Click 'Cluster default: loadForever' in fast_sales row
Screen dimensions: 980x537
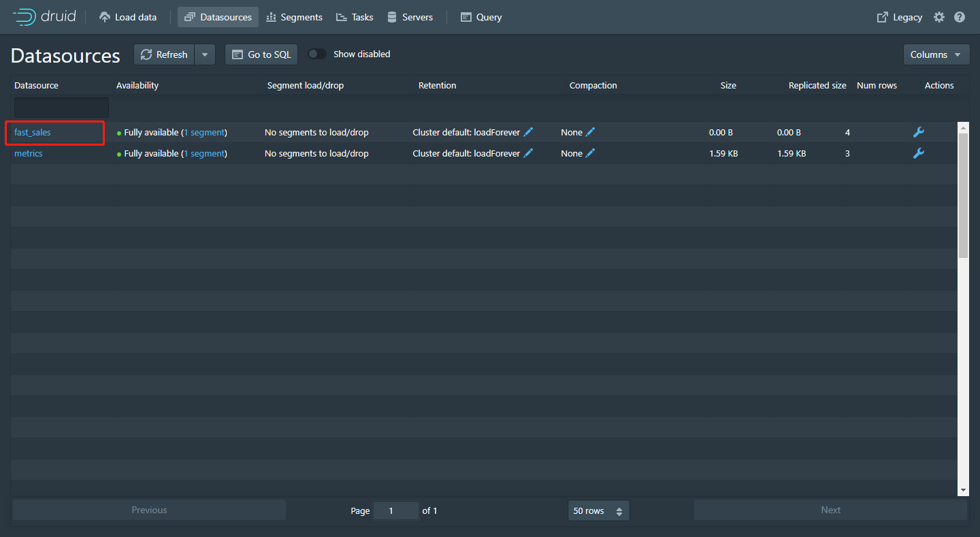pos(466,132)
